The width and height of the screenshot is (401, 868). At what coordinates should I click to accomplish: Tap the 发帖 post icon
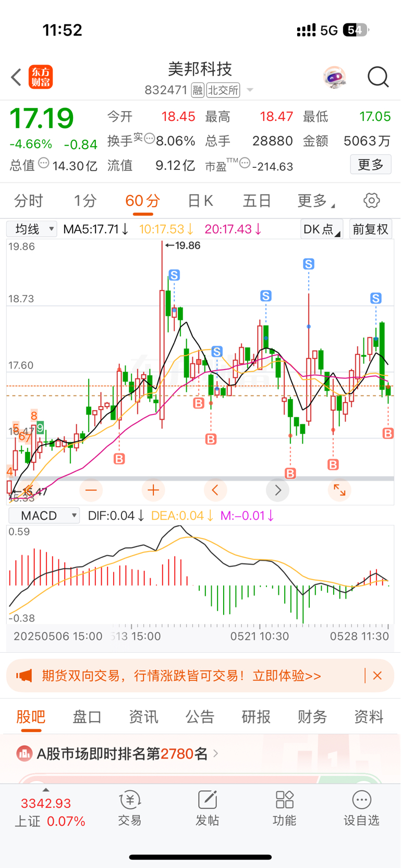(x=207, y=800)
